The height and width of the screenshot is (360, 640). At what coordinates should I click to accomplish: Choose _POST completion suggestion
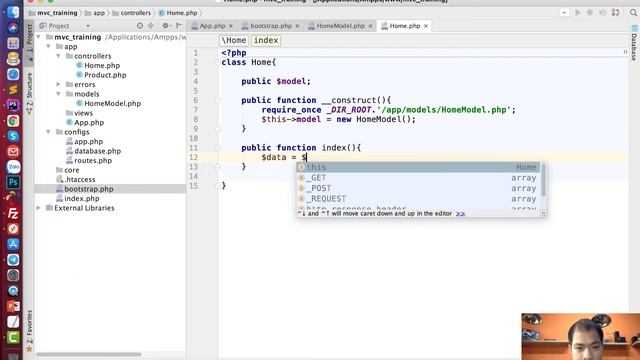419,188
